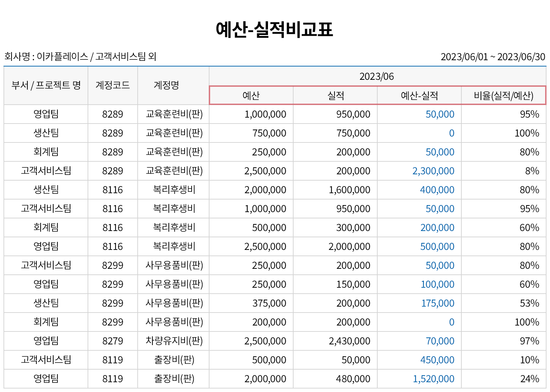The height and width of the screenshot is (392, 550).
Task: Click 출장비(판) in the 영업팀 row
Action: 174,379
